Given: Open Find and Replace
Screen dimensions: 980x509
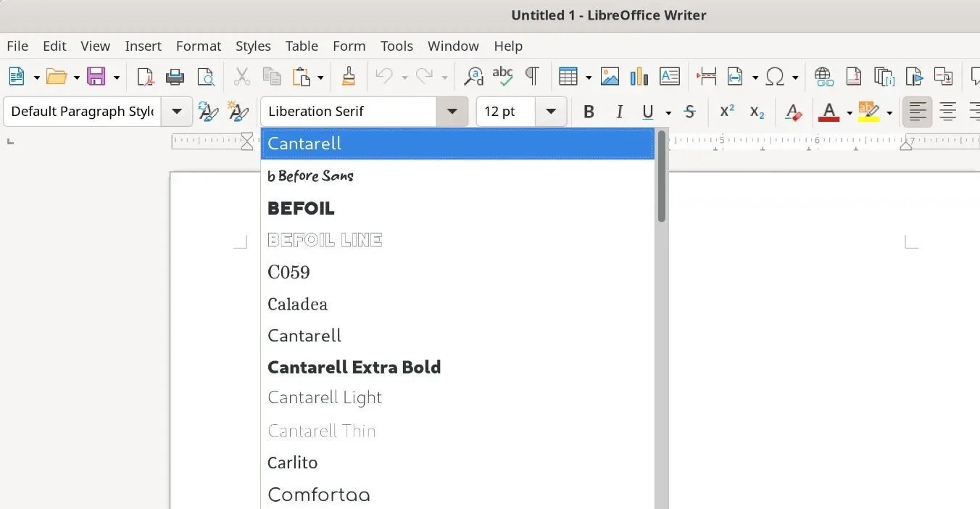Looking at the screenshot, I should point(473,76).
